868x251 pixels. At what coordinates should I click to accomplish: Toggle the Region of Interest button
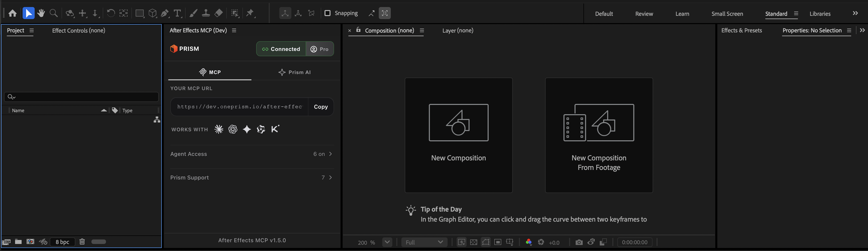click(x=498, y=242)
